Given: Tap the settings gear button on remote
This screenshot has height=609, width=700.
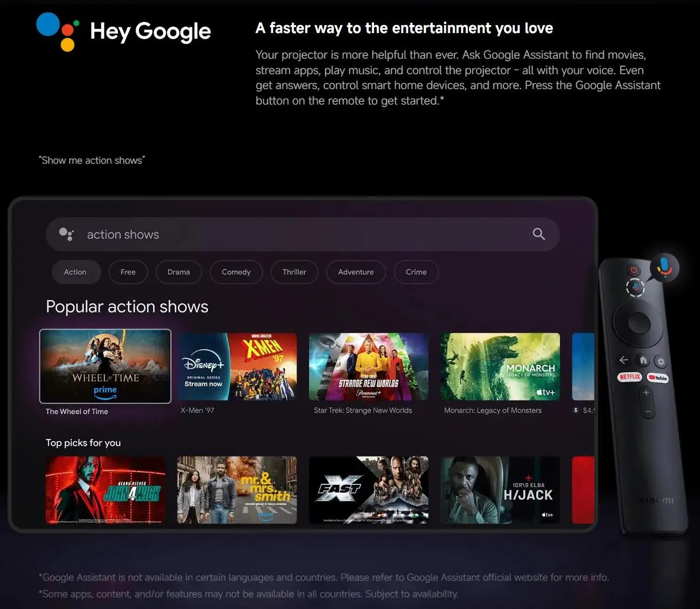Looking at the screenshot, I should coord(661,362).
